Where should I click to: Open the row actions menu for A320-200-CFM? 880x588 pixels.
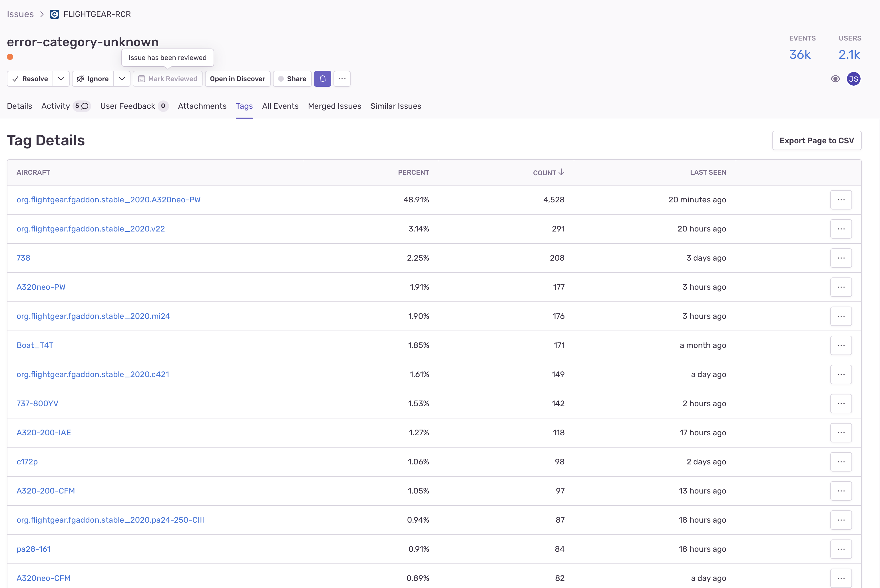(x=841, y=491)
